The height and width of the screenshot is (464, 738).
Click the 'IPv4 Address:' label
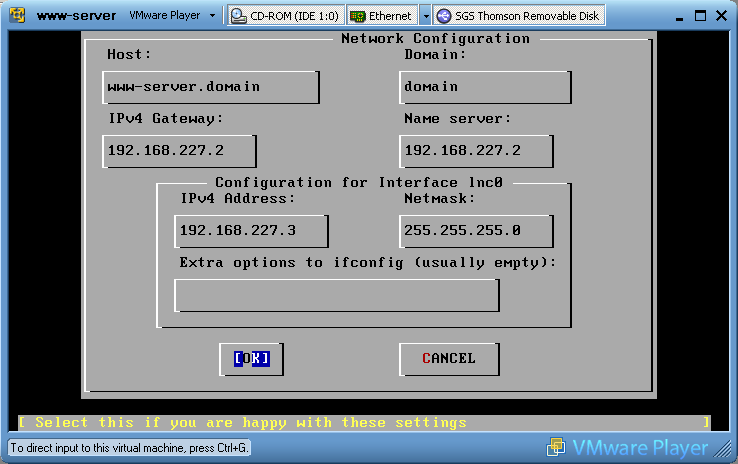pyautogui.click(x=238, y=199)
